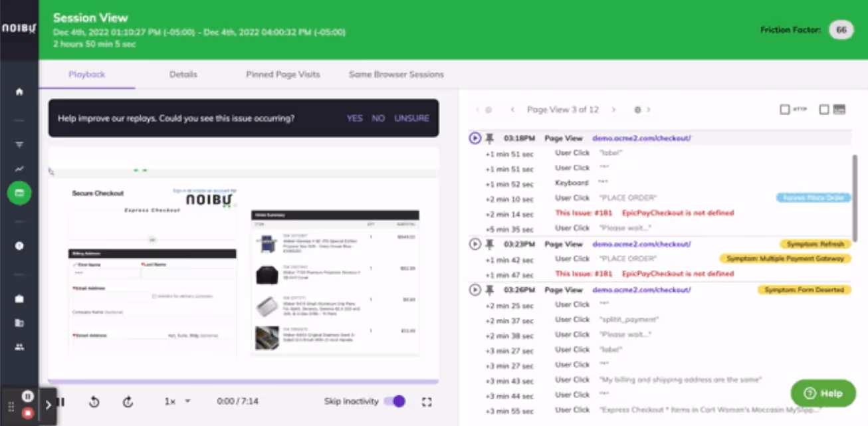Pin the 03:23PM Page View event

[489, 244]
